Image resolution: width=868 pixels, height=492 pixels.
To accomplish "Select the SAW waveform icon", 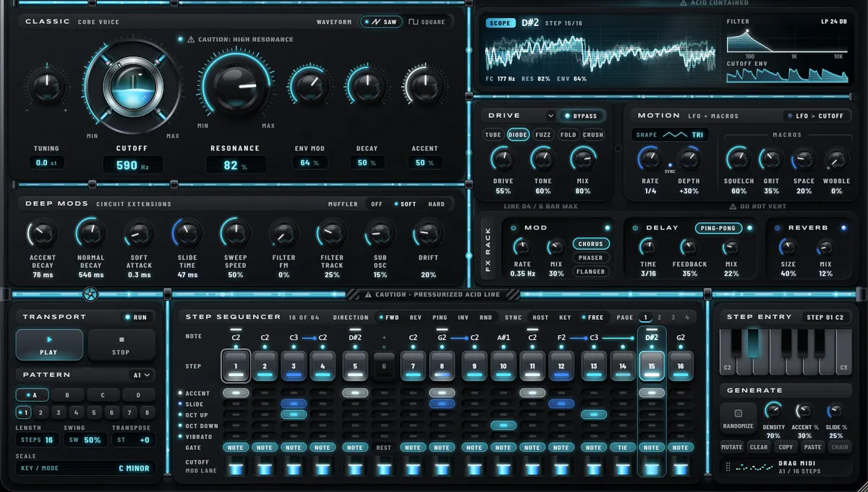I will pyautogui.click(x=376, y=22).
